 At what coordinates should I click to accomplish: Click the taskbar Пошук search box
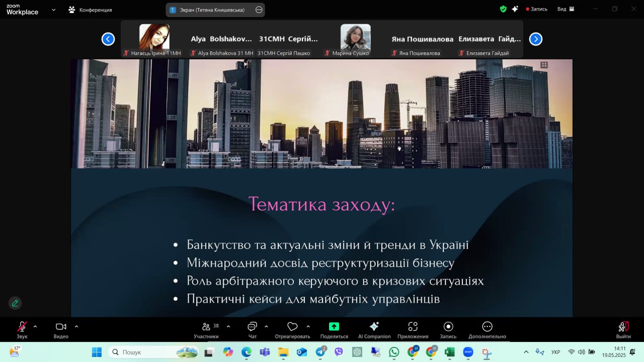point(154,352)
